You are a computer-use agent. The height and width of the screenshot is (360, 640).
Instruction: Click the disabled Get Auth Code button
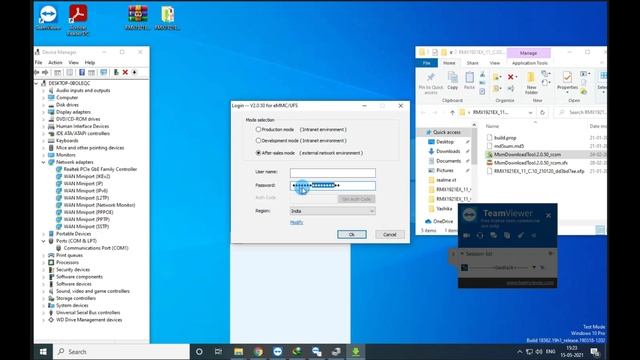click(x=356, y=199)
